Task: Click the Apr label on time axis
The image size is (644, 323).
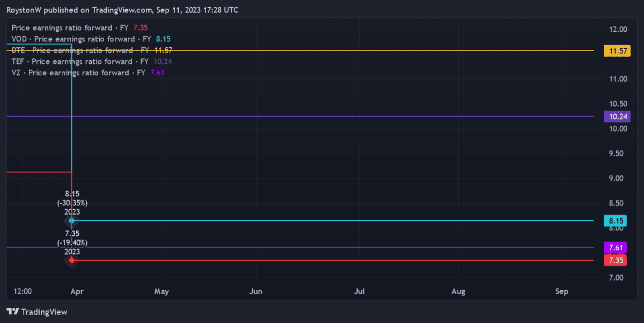Action: (x=77, y=291)
